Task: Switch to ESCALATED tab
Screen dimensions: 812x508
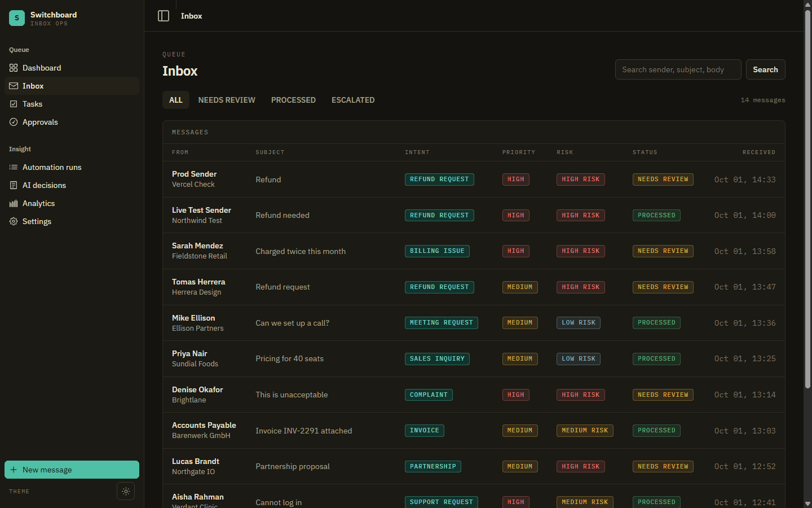Action: pos(353,100)
